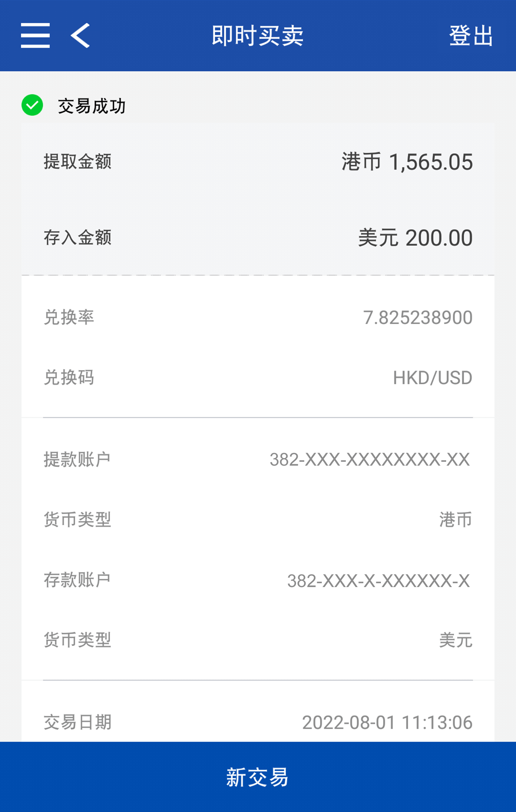The height and width of the screenshot is (812, 516).
Task: Open the hamburger menu
Action: [x=35, y=35]
